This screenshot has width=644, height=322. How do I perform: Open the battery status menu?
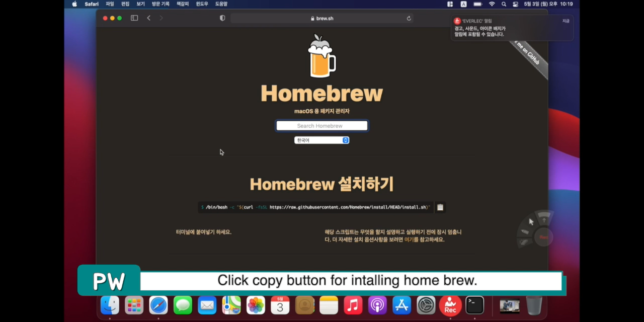click(477, 4)
